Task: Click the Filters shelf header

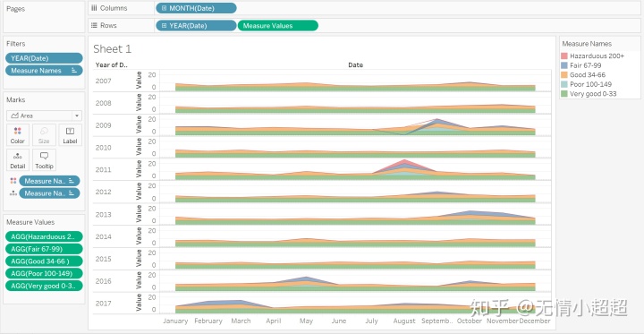Action: pos(15,44)
